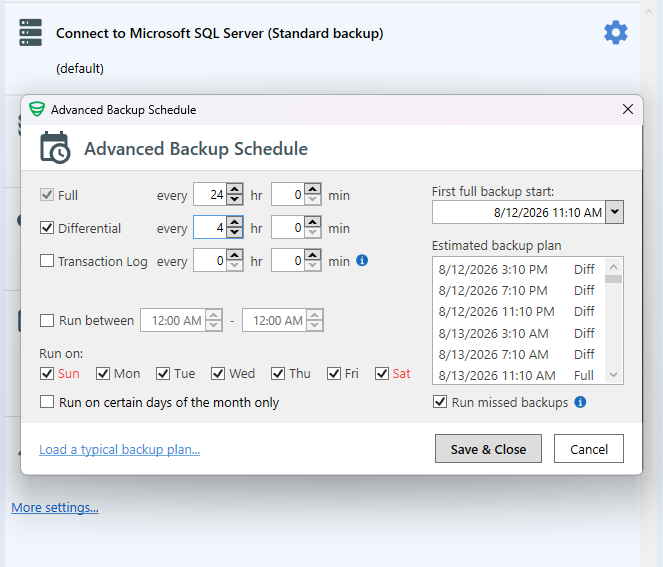Screen dimensions: 663x567
Task: Decrease Full backup hours with down arrow
Action: pos(235,200)
